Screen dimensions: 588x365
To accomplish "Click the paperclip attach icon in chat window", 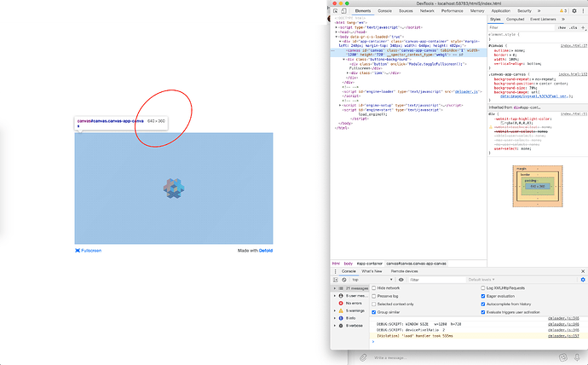I will (363, 357).
